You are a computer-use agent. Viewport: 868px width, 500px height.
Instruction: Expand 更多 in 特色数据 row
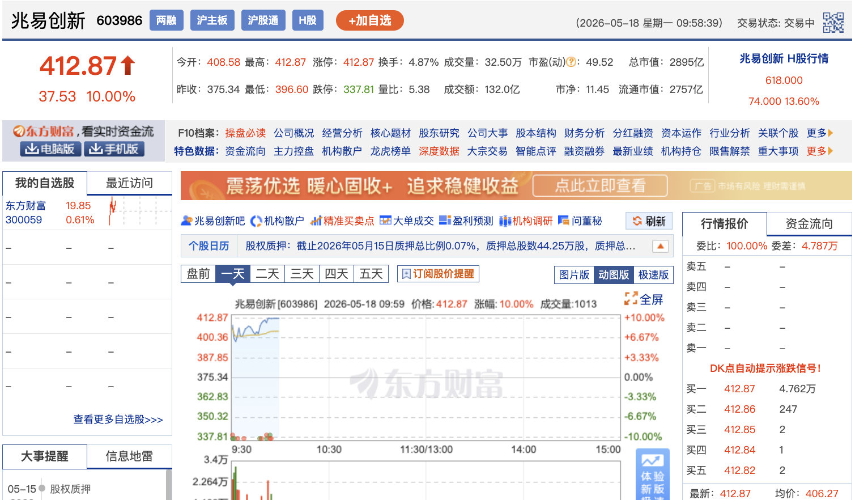pos(820,151)
